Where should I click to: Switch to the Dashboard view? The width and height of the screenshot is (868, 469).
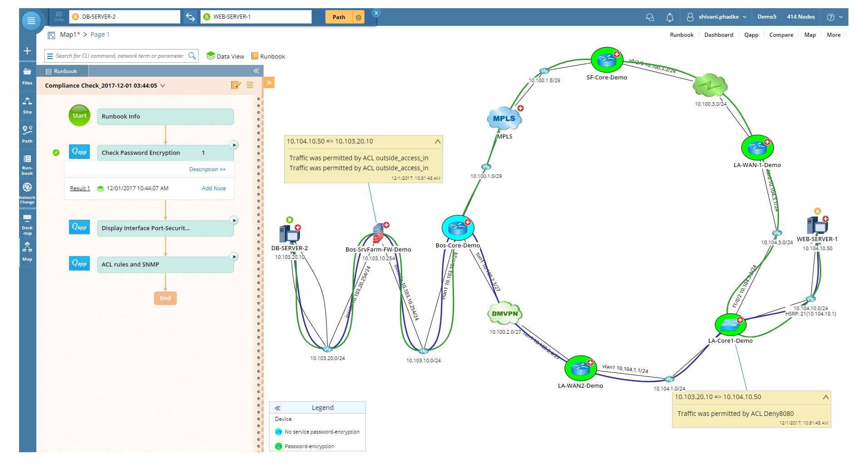pyautogui.click(x=718, y=35)
